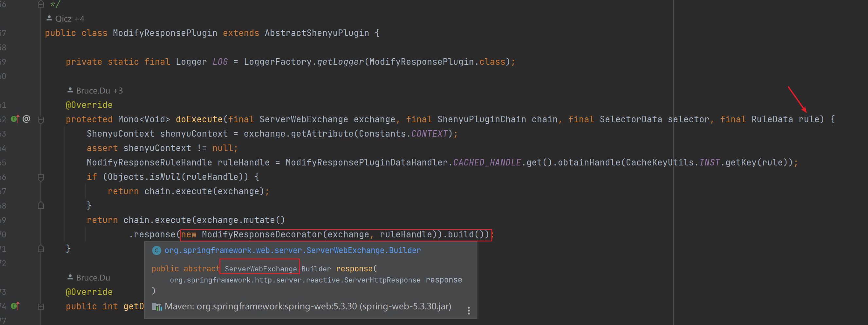
Task: Click the author icon next to Bruce.Du +3
Action: (x=70, y=90)
